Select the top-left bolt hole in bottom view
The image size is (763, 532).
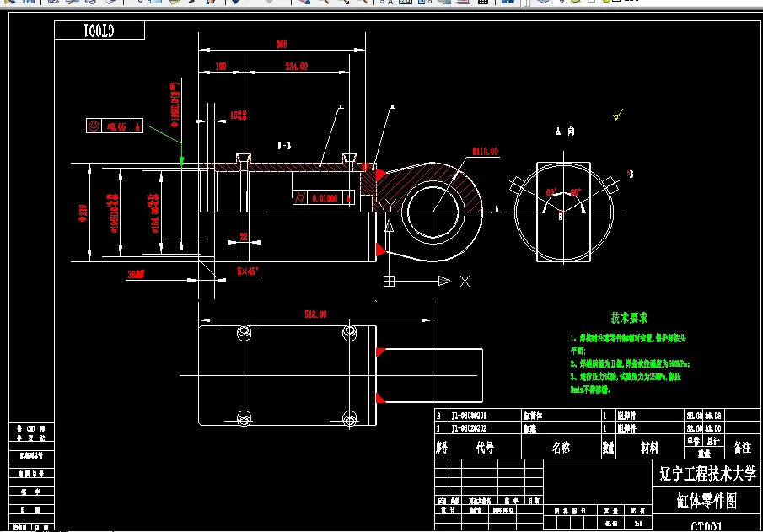244,332
